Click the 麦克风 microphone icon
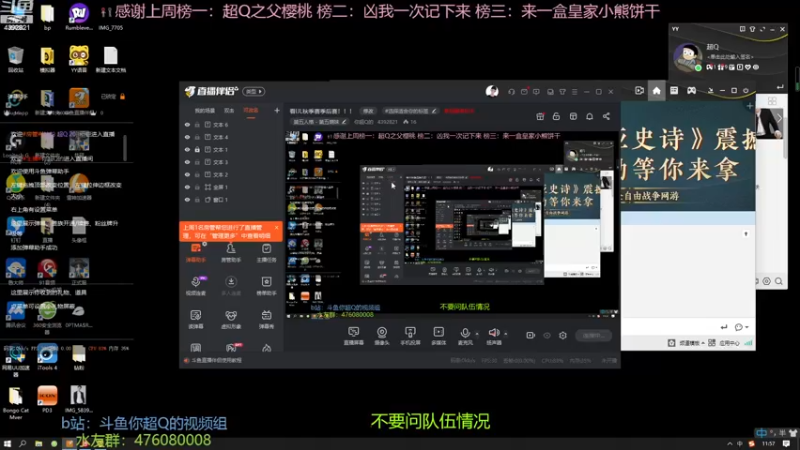 (x=465, y=333)
